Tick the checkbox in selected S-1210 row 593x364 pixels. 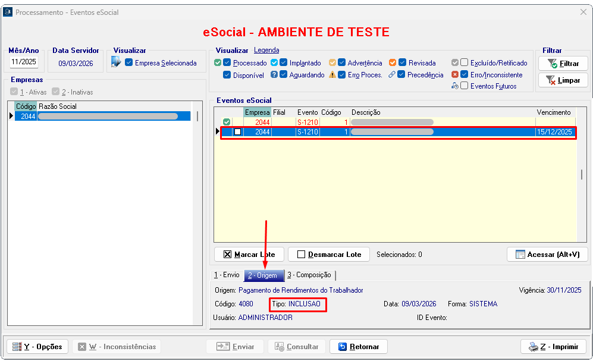pos(237,132)
